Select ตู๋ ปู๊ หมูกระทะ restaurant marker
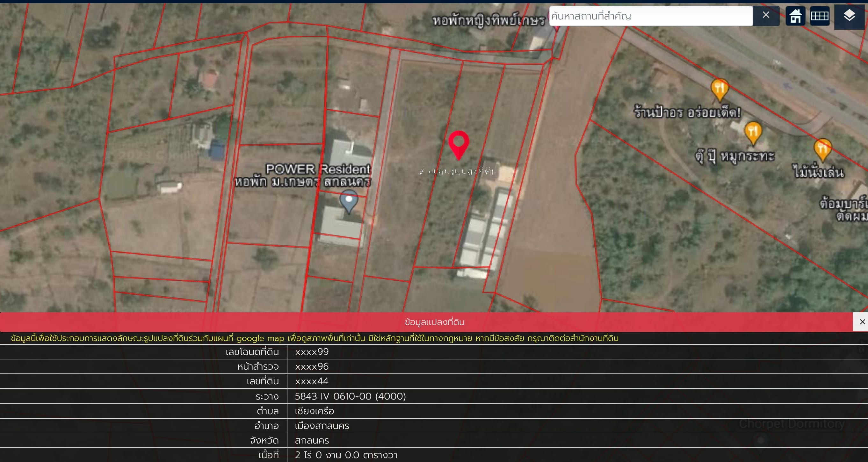Viewport: 868px width, 462px height. 753,133
